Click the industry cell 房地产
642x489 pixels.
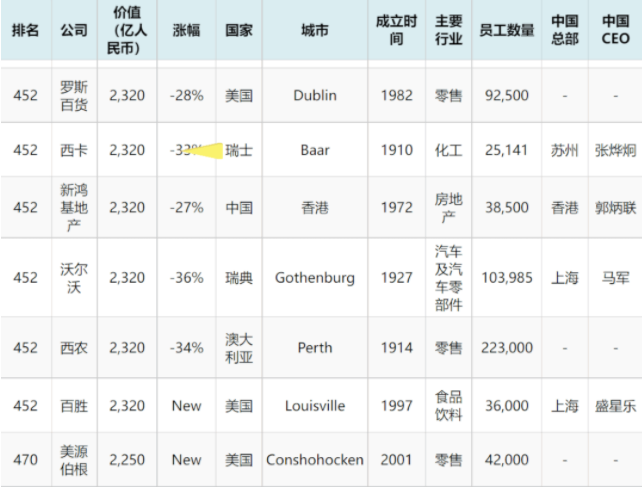click(449, 208)
